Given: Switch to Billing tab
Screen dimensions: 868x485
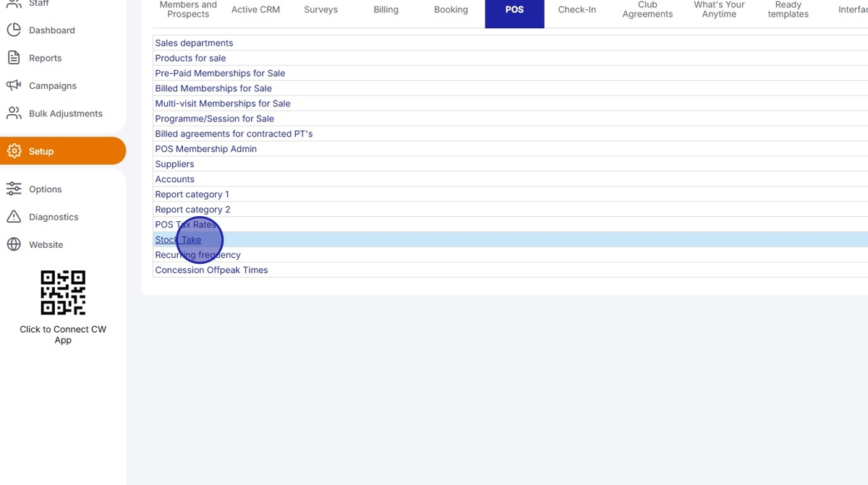Looking at the screenshot, I should (386, 9).
